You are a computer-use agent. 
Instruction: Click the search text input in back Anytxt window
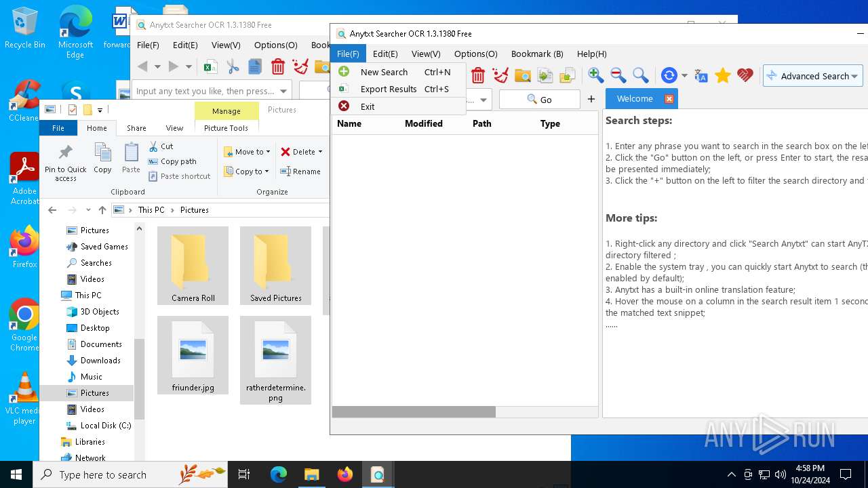pos(205,91)
